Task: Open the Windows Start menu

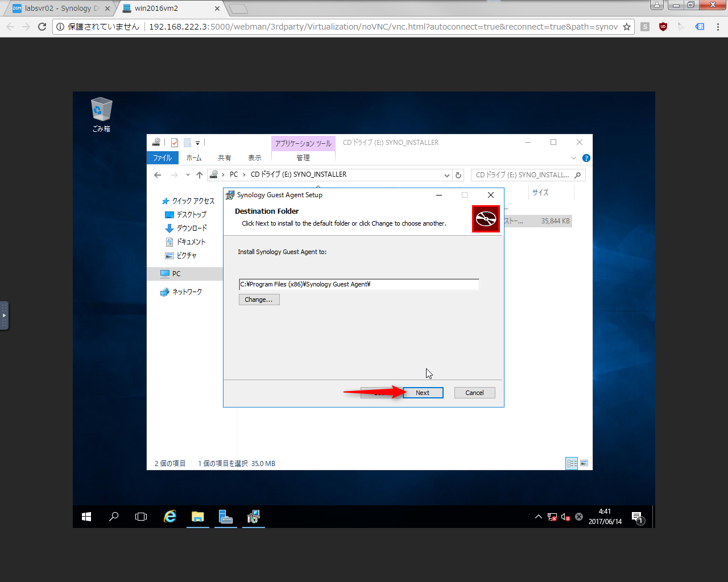Action: pyautogui.click(x=86, y=517)
